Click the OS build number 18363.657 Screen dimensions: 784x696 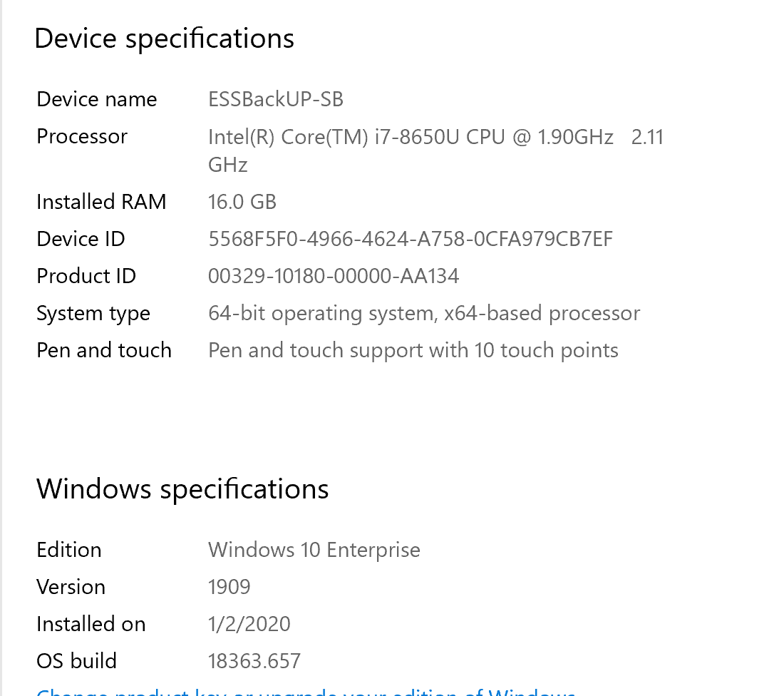(x=254, y=661)
